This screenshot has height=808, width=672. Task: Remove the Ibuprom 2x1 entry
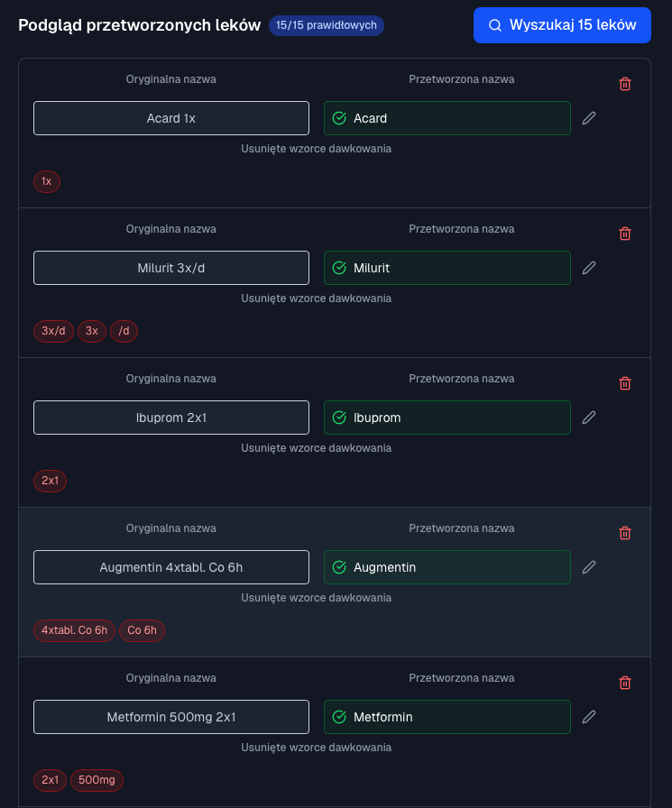(625, 383)
